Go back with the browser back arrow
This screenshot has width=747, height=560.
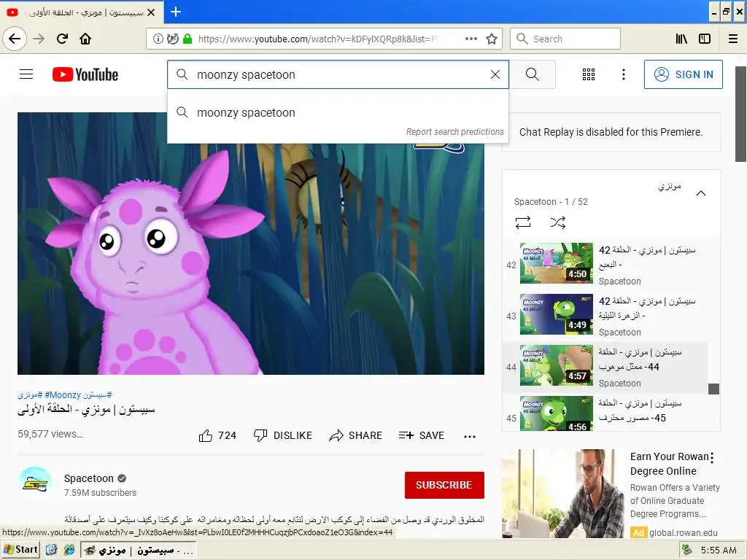pyautogui.click(x=15, y=39)
